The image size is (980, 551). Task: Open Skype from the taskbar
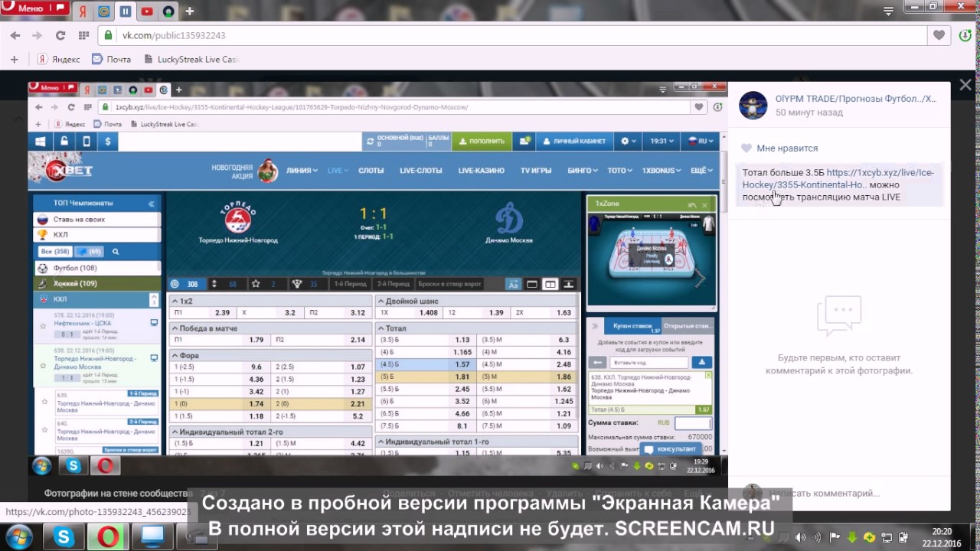tap(64, 537)
